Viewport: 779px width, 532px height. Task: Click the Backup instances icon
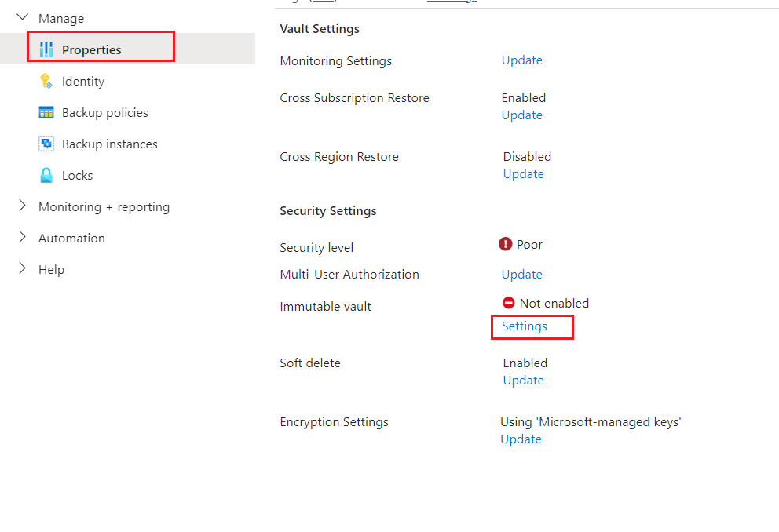[x=46, y=144]
